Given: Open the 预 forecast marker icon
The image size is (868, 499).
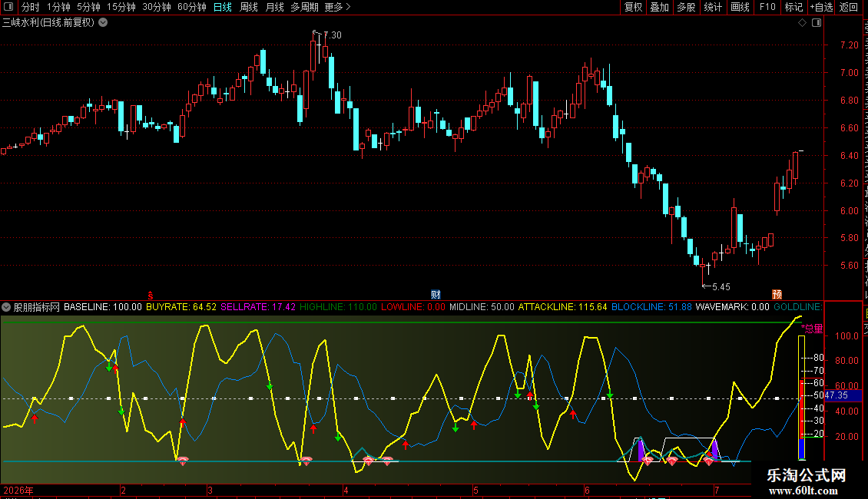Looking at the screenshot, I should 777,295.
